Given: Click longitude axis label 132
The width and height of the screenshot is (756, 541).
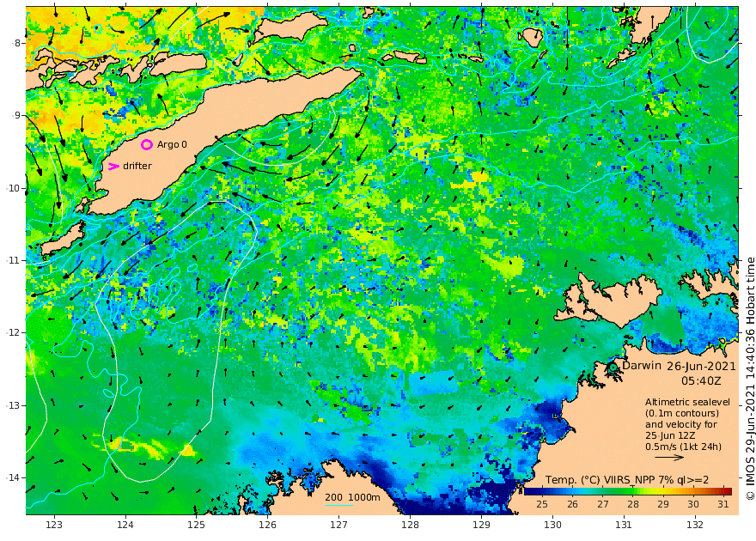Looking at the screenshot, I should coord(695,525).
